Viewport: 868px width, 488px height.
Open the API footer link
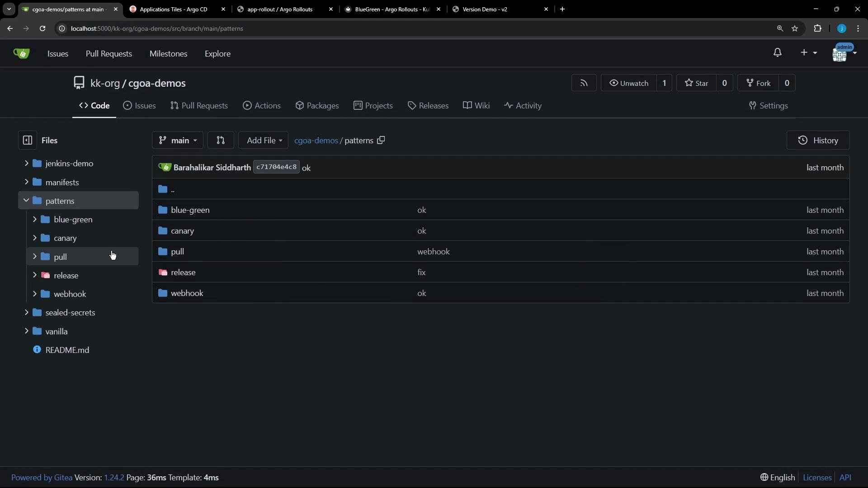[845, 478]
